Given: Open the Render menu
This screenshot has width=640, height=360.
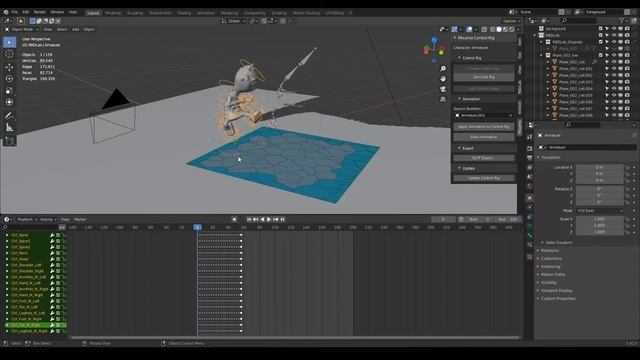Looking at the screenshot, I should click(40, 12).
